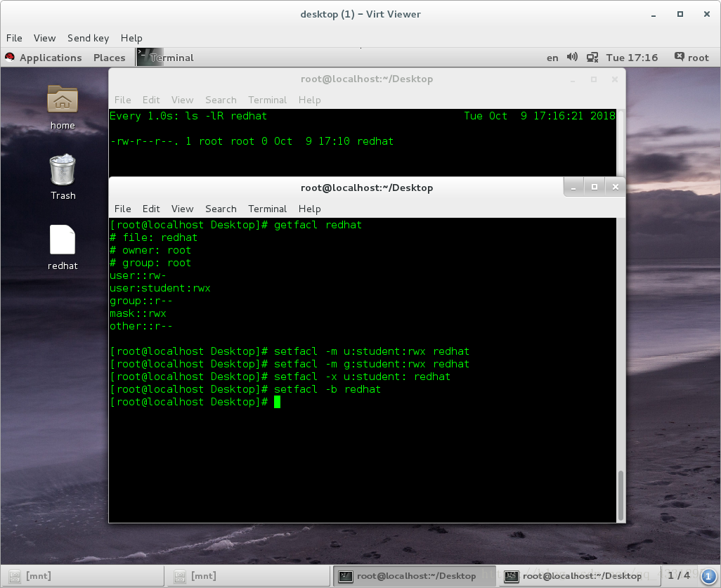Click the front terminal title bar
721x588 pixels.
pyautogui.click(x=367, y=188)
